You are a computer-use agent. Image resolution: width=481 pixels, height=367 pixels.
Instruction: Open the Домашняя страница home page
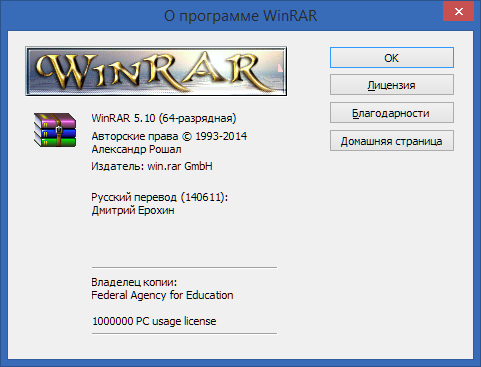392,141
